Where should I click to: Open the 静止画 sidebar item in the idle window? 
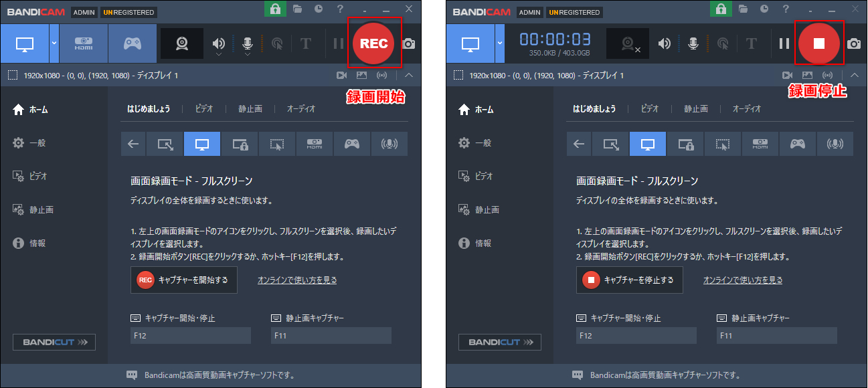point(33,209)
